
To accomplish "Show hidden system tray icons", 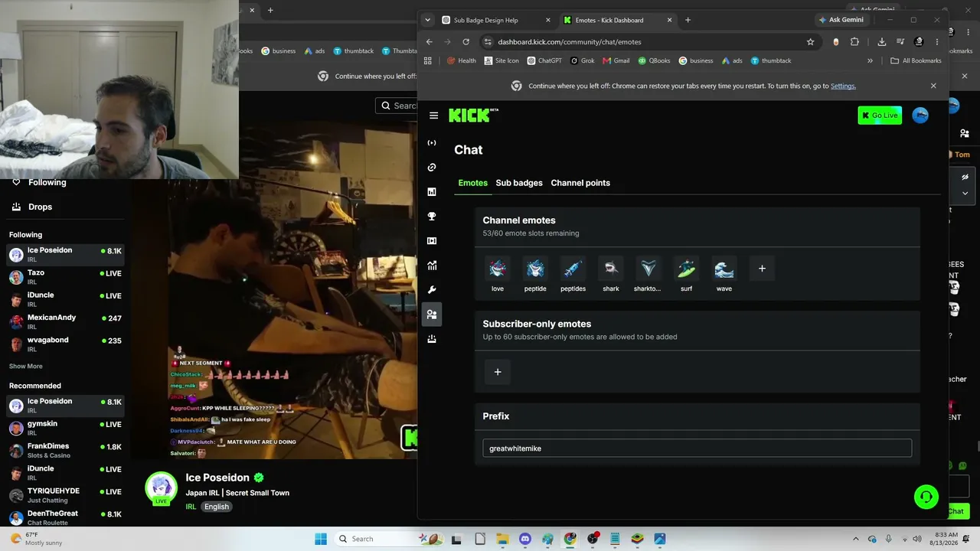I will point(856,539).
